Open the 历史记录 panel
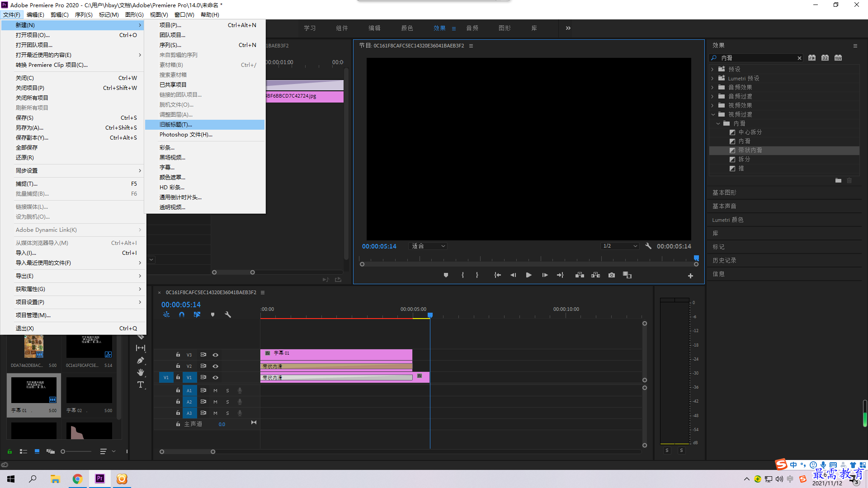 (x=724, y=260)
